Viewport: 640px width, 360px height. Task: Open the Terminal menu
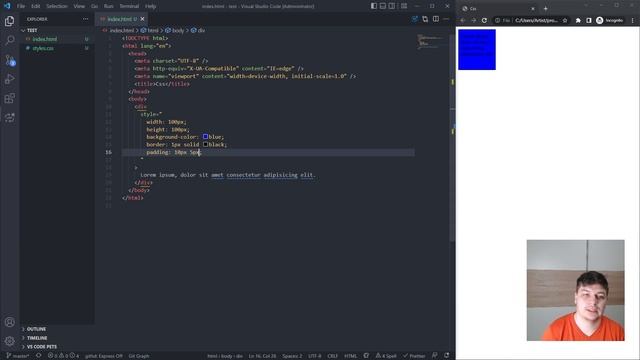point(129,6)
